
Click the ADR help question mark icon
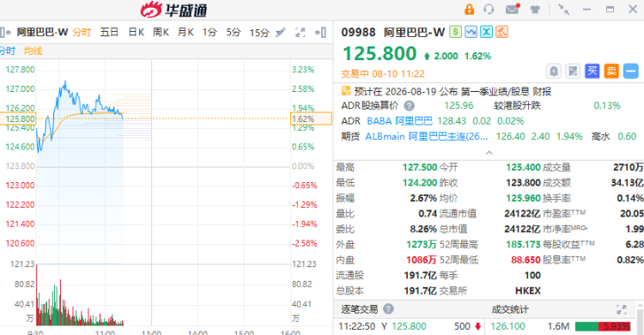409,106
